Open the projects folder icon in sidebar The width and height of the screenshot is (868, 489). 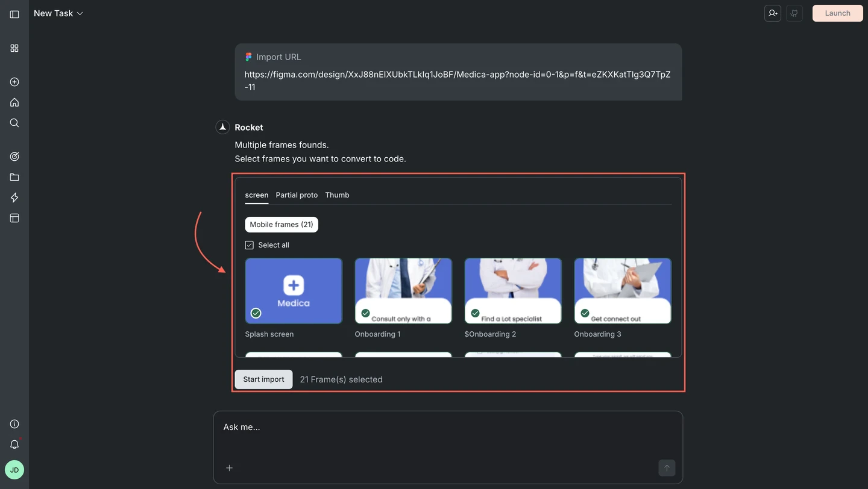[x=14, y=176]
